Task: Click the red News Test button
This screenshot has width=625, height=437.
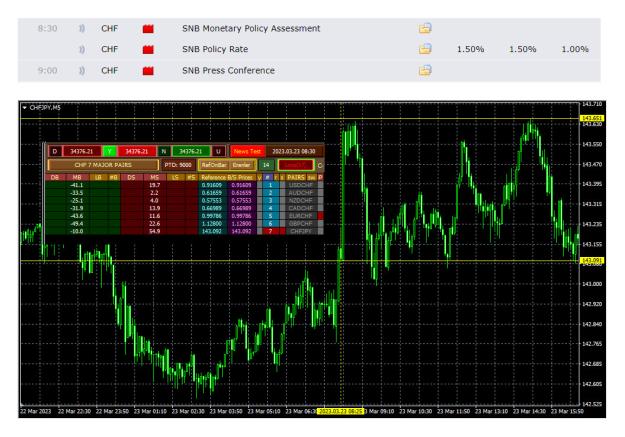Action: pyautogui.click(x=247, y=152)
